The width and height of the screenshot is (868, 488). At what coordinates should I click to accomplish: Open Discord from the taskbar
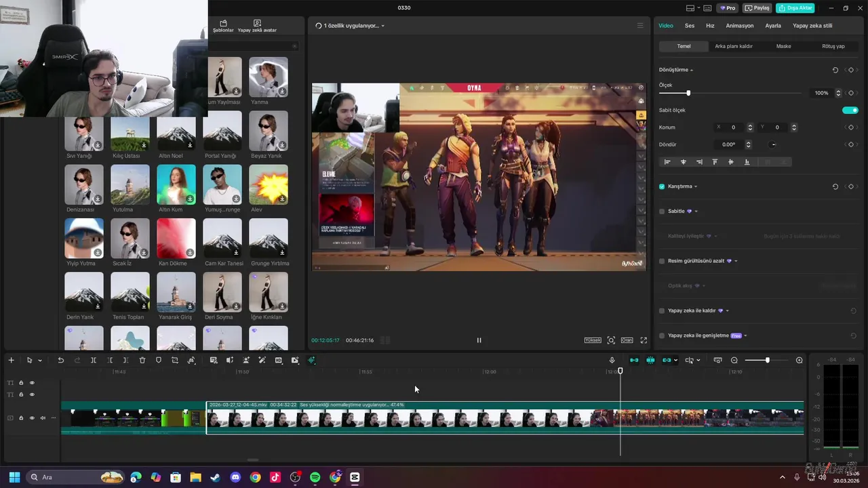pyautogui.click(x=235, y=477)
